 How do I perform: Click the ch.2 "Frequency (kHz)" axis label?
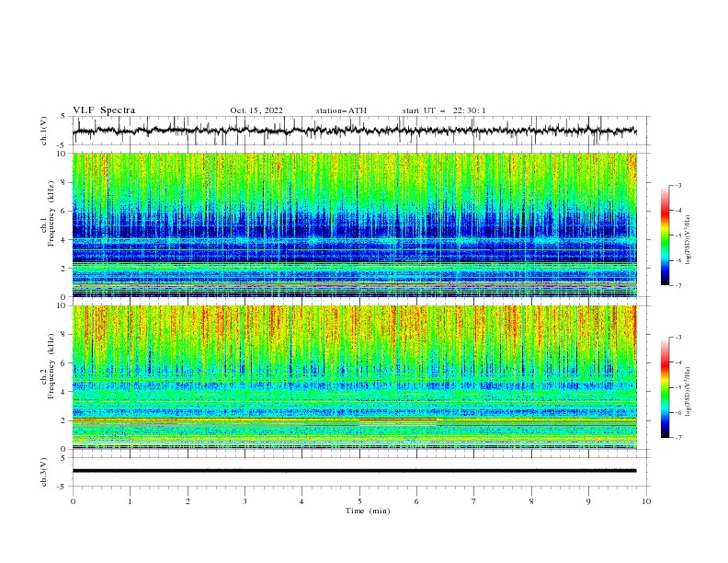(x=51, y=365)
